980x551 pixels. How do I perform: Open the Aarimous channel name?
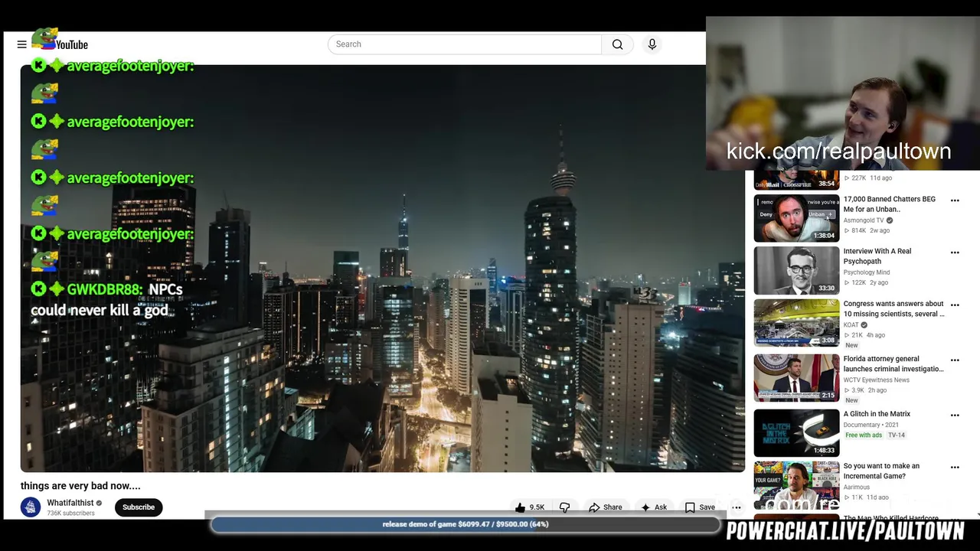(x=857, y=487)
